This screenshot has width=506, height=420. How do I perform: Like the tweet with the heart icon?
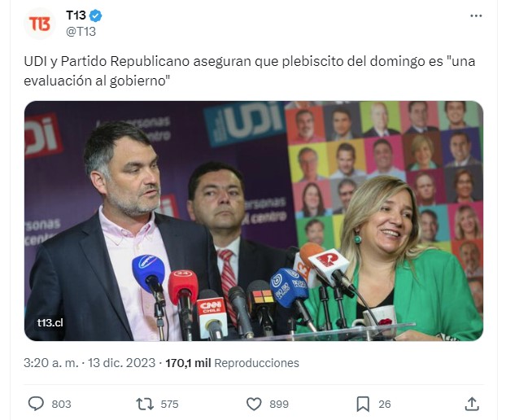coord(254,404)
